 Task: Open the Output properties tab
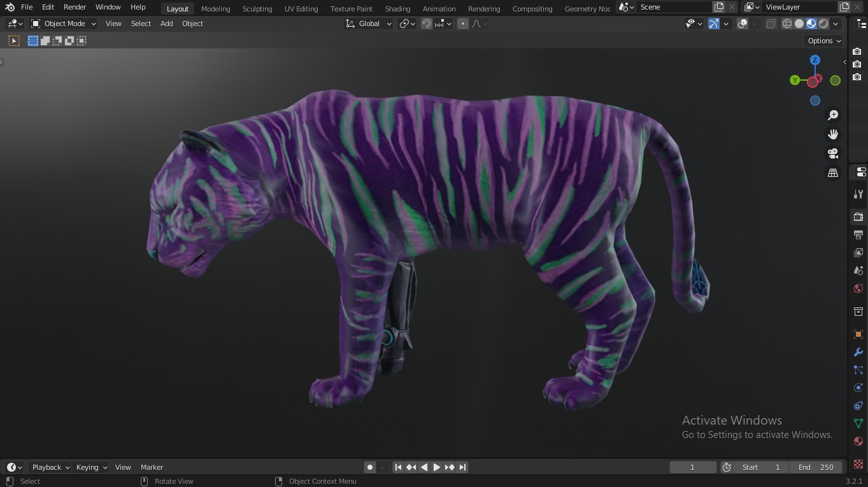858,235
